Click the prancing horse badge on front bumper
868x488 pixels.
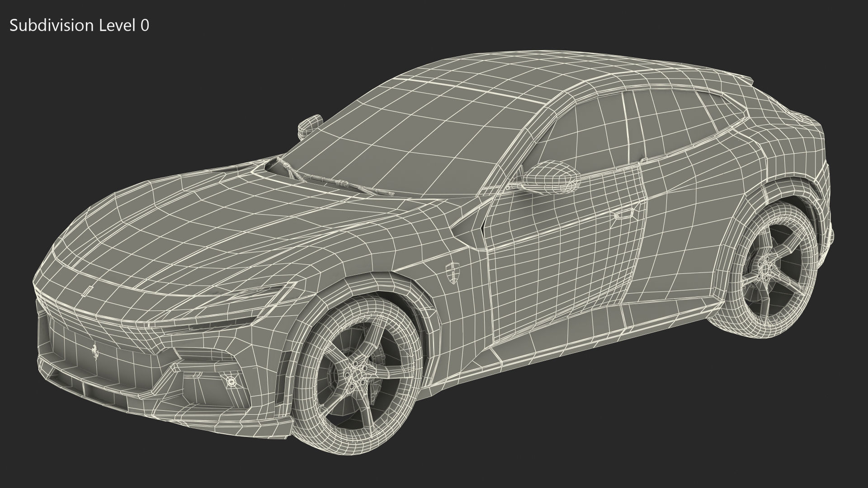[x=94, y=352]
